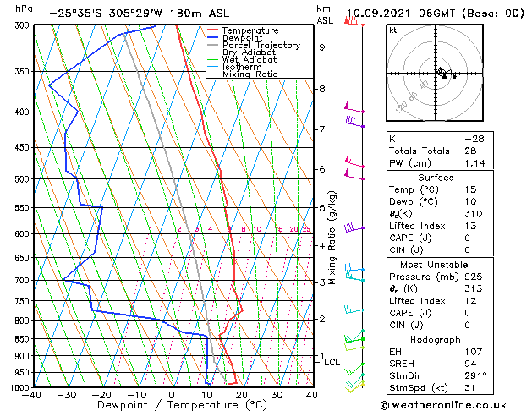The width and height of the screenshot is (532, 411).
Task: Select the Temperature legend label
Action: click(250, 30)
